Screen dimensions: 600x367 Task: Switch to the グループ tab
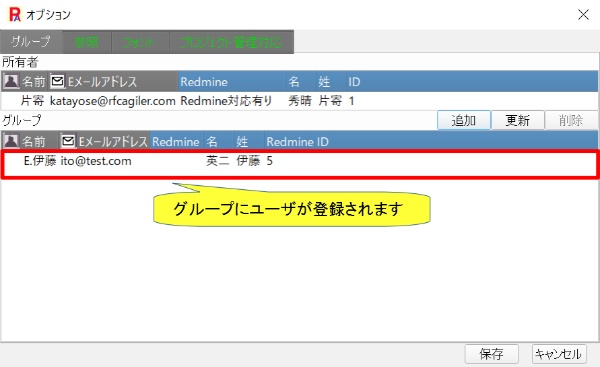tap(31, 42)
